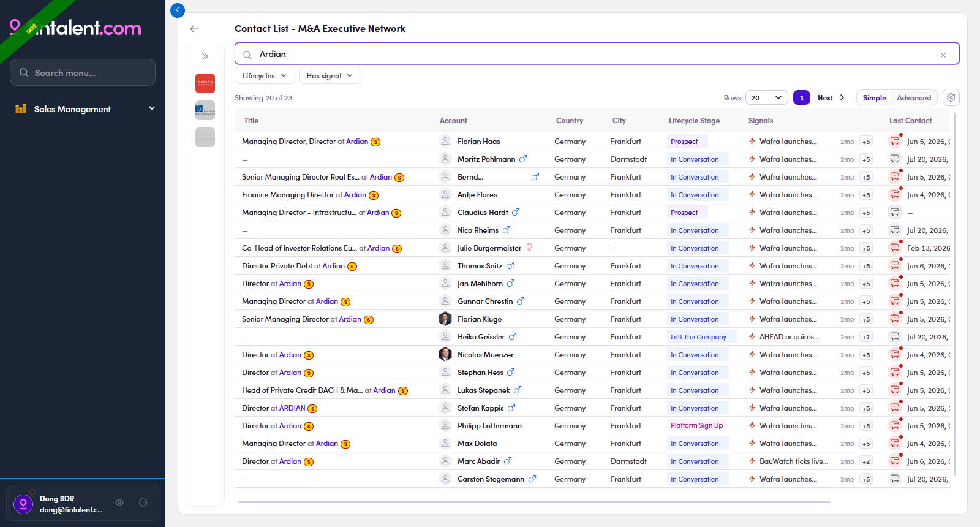Toggle the eye icon by Dong SDR

pyautogui.click(x=119, y=502)
